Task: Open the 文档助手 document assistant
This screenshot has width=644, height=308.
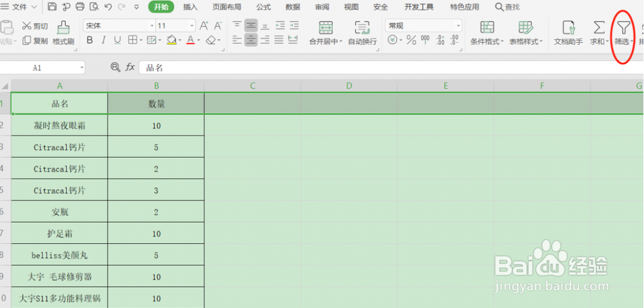Action: point(569,33)
